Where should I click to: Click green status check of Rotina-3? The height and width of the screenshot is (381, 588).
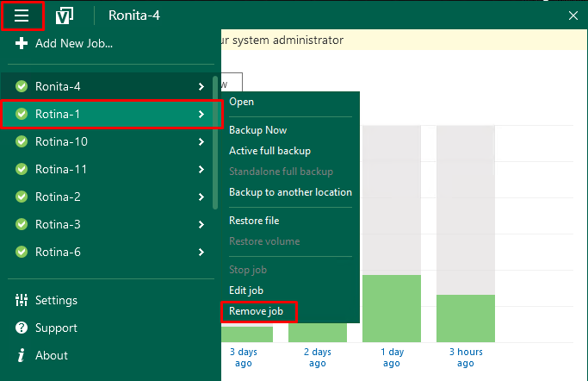[x=22, y=224]
